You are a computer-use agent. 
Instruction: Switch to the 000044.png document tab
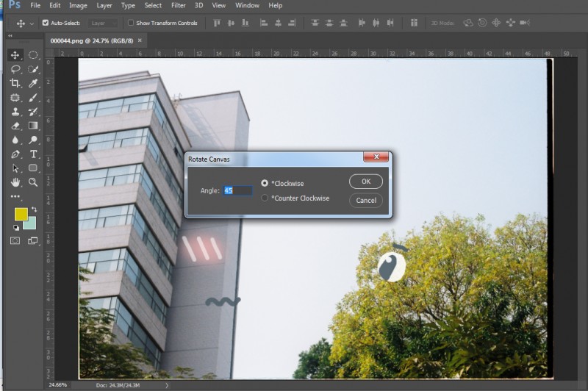tap(92, 40)
